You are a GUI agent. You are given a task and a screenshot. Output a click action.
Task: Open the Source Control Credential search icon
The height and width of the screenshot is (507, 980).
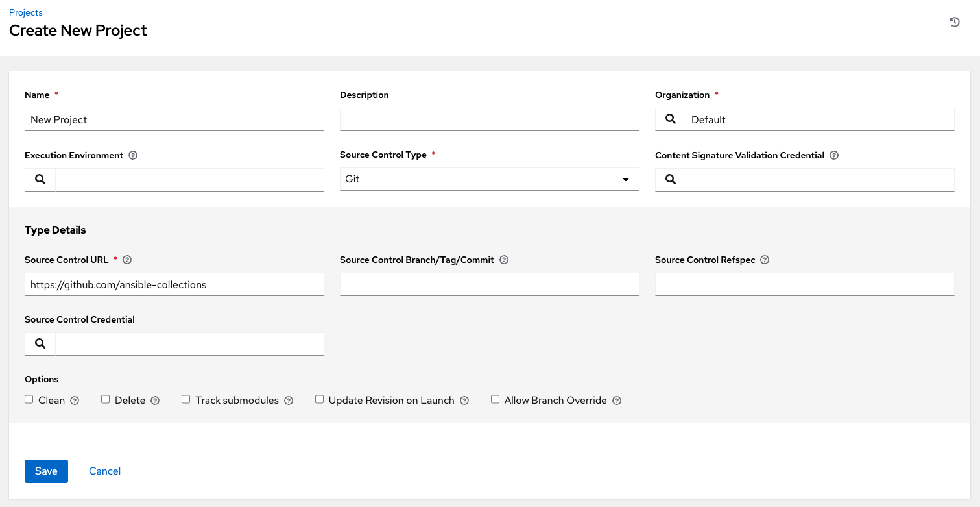click(40, 344)
